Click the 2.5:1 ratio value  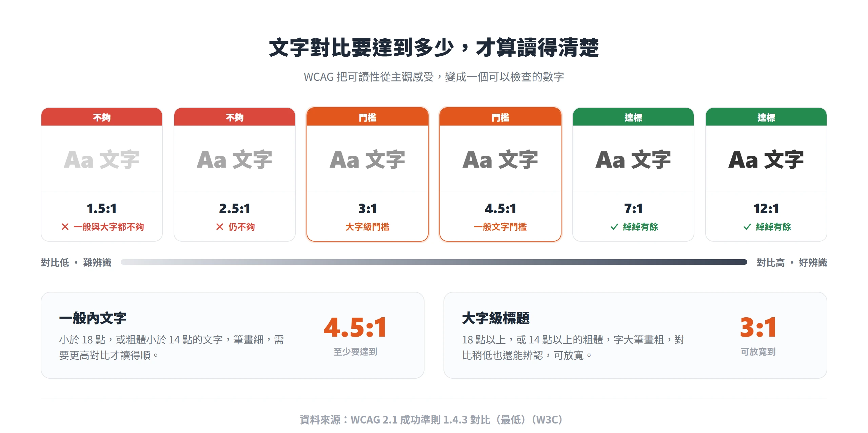point(235,208)
